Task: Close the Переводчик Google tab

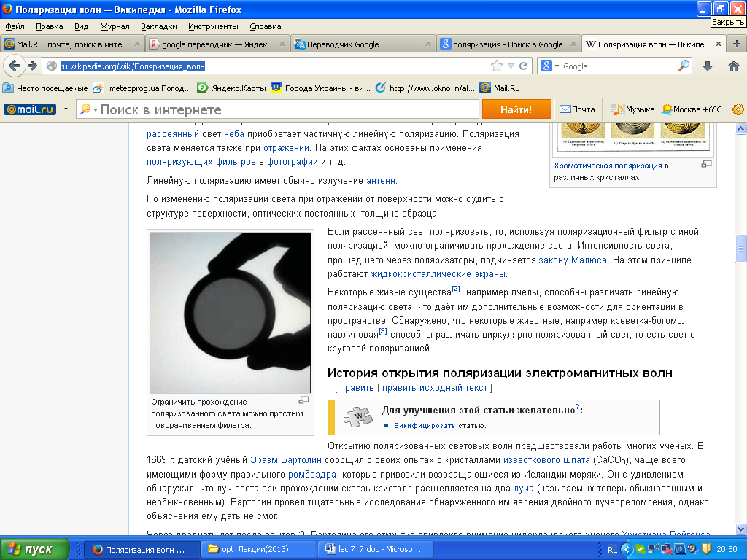Action: pyautogui.click(x=427, y=44)
